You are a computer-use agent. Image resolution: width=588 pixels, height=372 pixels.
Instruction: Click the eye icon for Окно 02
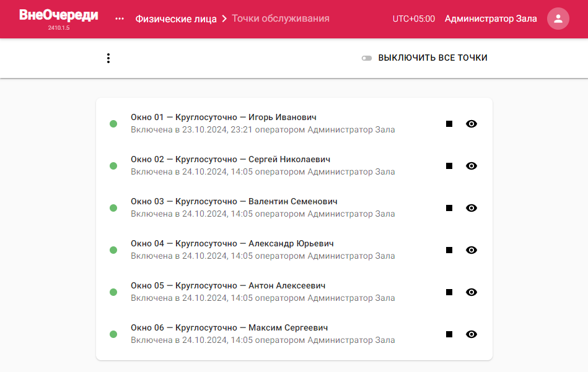[472, 166]
